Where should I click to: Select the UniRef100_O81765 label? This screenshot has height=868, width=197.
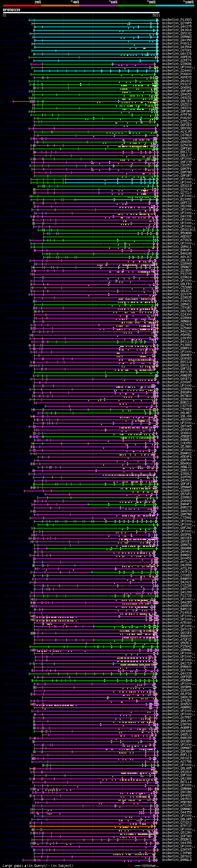177,311
